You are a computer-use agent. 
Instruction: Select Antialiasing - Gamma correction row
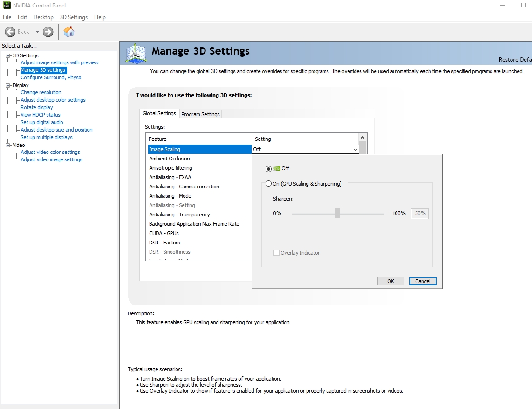pos(200,187)
